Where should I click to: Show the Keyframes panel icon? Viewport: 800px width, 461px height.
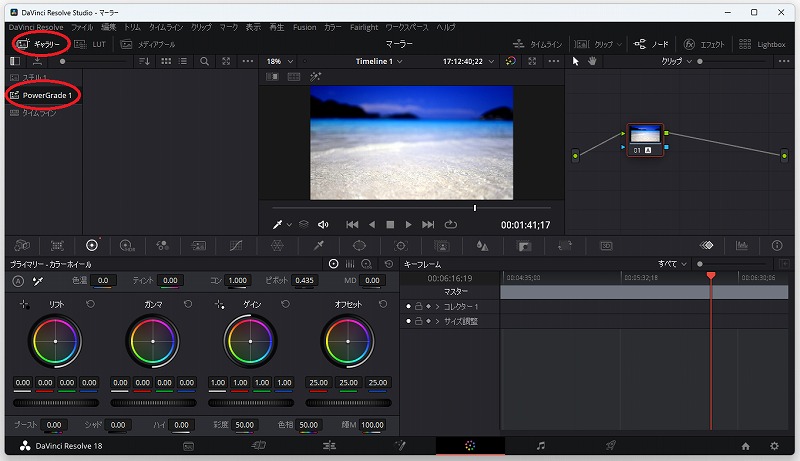[707, 245]
